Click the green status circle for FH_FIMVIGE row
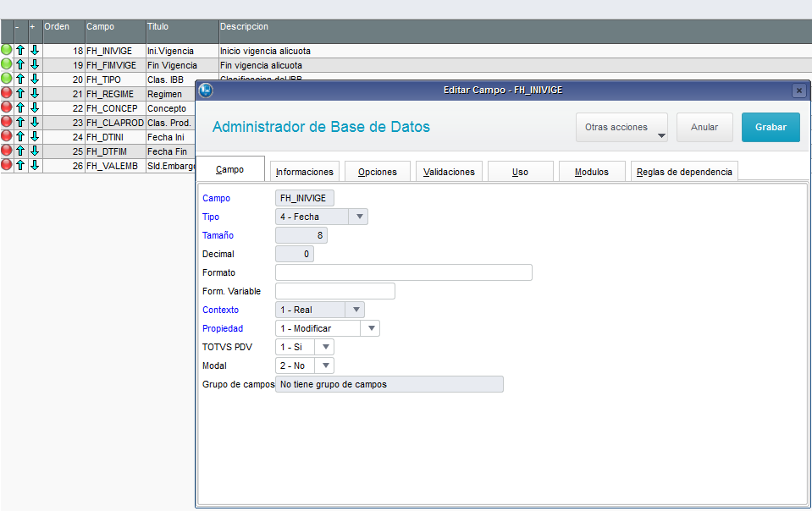The image size is (812, 511). 6,64
